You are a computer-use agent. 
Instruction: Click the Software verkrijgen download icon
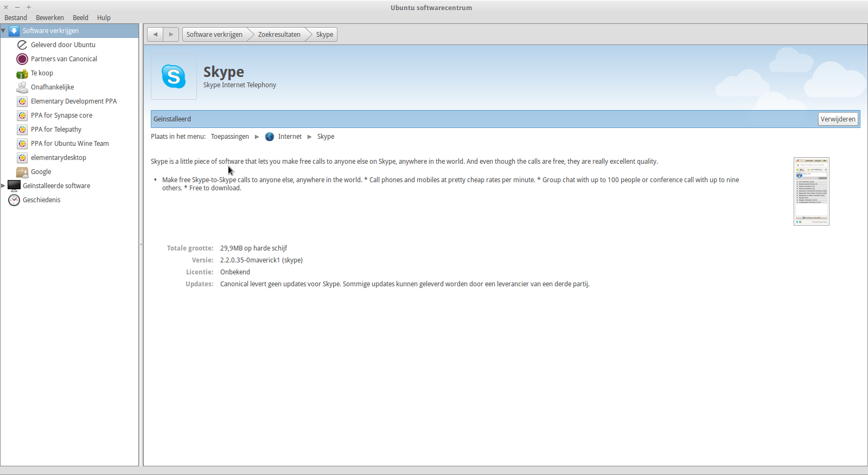pyautogui.click(x=14, y=31)
